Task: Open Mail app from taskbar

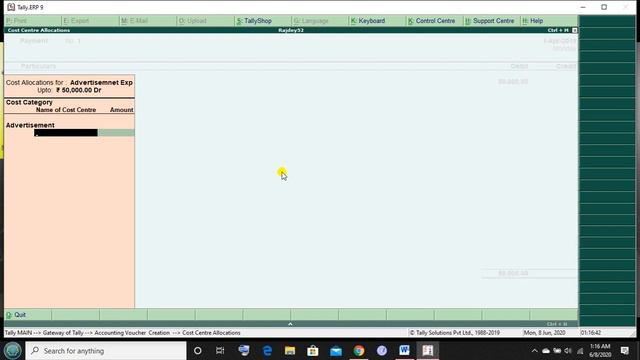Action: (336, 351)
